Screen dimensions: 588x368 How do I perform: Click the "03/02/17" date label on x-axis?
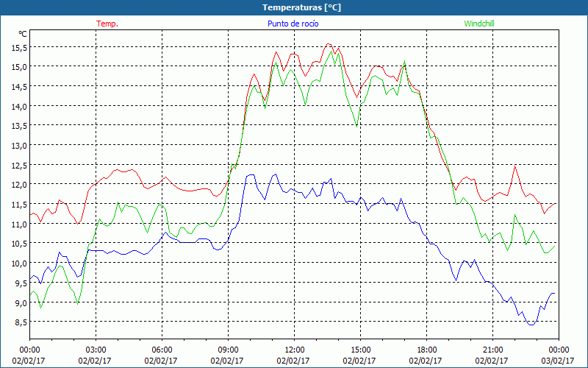558,361
